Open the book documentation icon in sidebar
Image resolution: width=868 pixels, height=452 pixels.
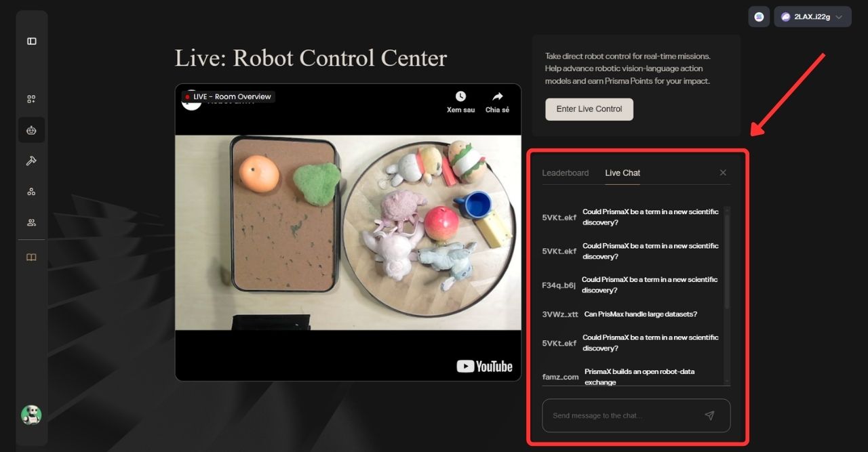(x=31, y=258)
